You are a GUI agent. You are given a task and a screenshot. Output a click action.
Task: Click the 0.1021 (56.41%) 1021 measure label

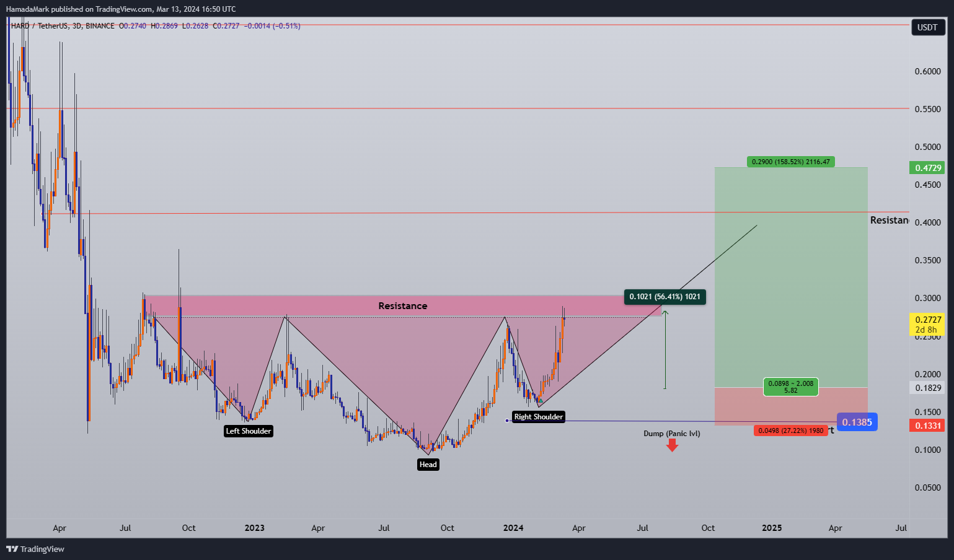tap(665, 297)
